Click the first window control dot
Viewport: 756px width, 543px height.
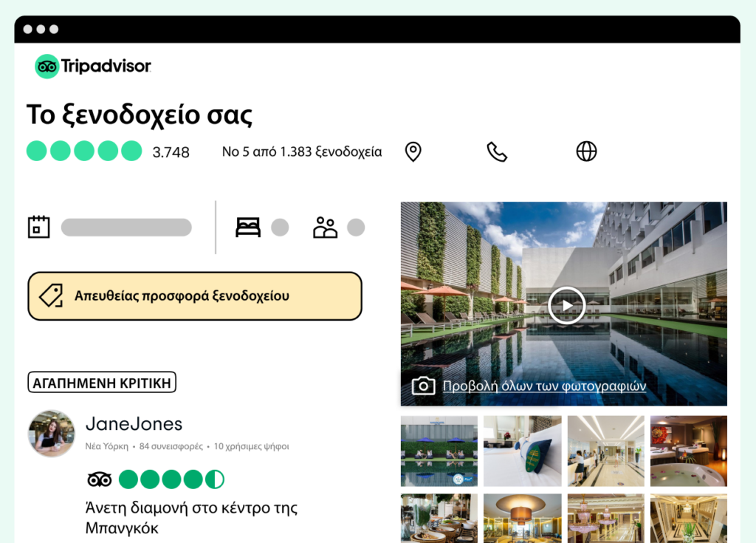tap(28, 30)
